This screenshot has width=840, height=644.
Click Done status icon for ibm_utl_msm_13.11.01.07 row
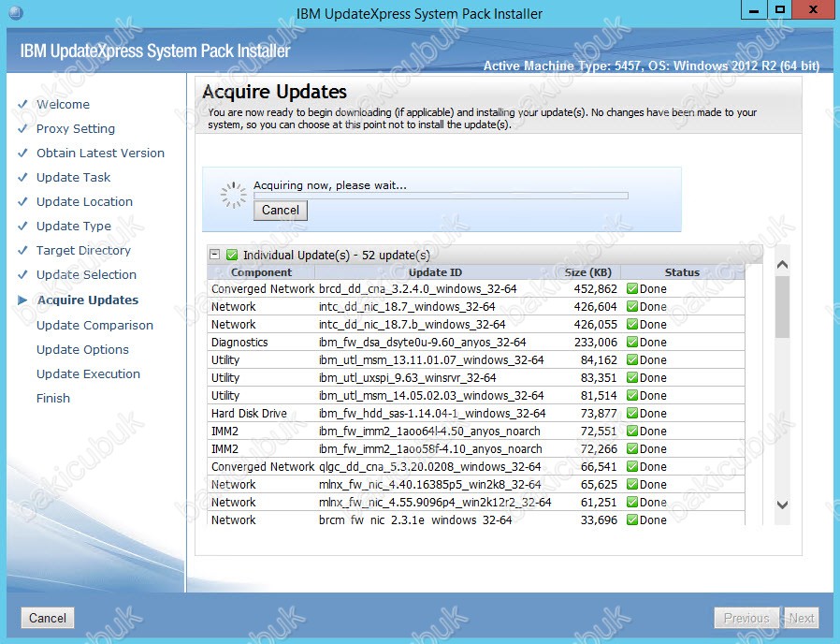(632, 359)
